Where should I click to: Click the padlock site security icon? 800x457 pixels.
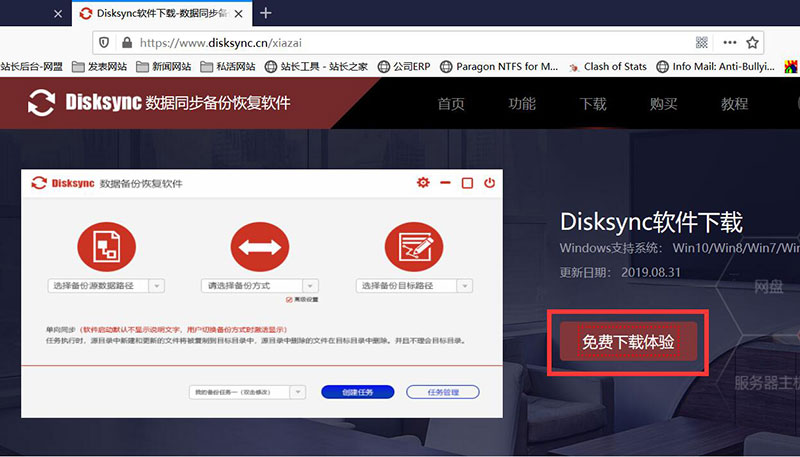click(x=127, y=43)
